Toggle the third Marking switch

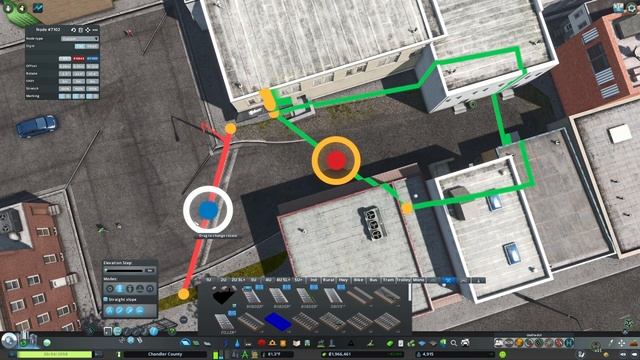[x=92, y=96]
